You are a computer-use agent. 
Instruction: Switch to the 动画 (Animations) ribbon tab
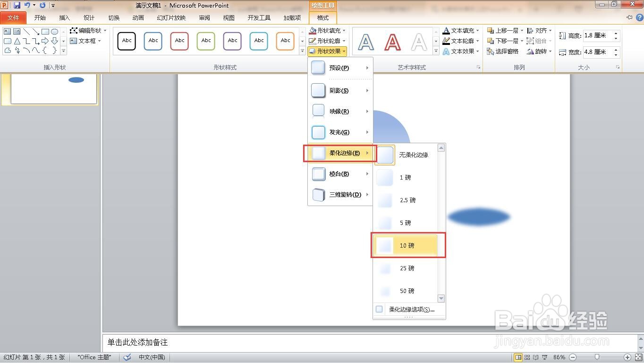(x=138, y=18)
